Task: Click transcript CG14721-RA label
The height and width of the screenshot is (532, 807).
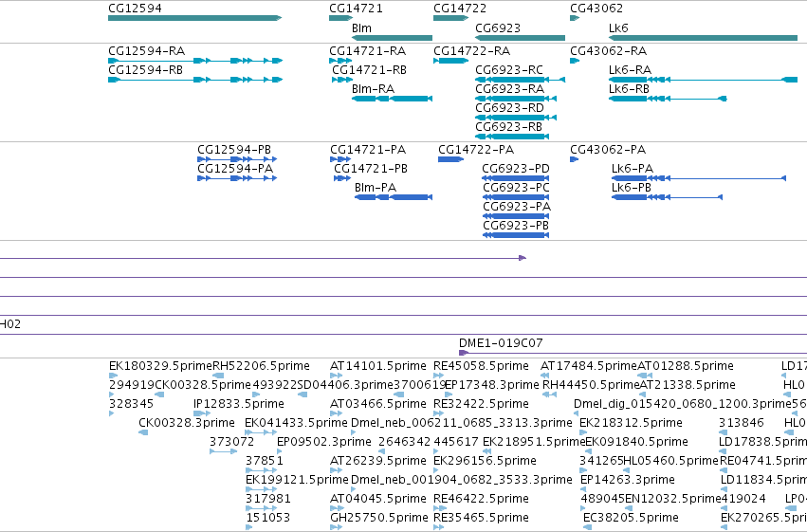Action: tap(368, 51)
